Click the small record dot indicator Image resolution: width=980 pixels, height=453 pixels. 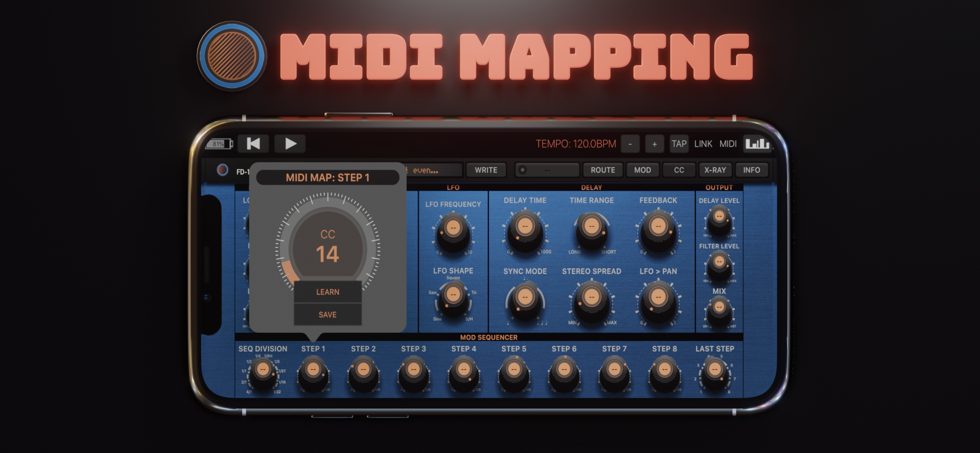(523, 170)
